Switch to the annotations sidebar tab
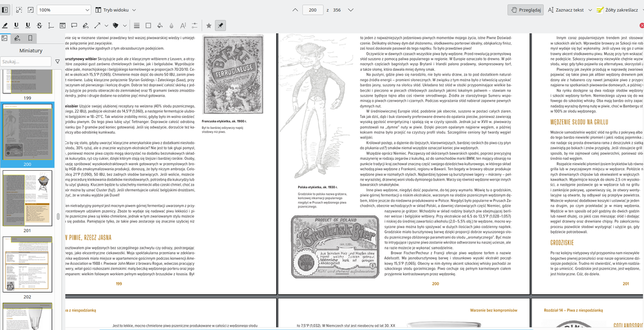 tap(17, 38)
